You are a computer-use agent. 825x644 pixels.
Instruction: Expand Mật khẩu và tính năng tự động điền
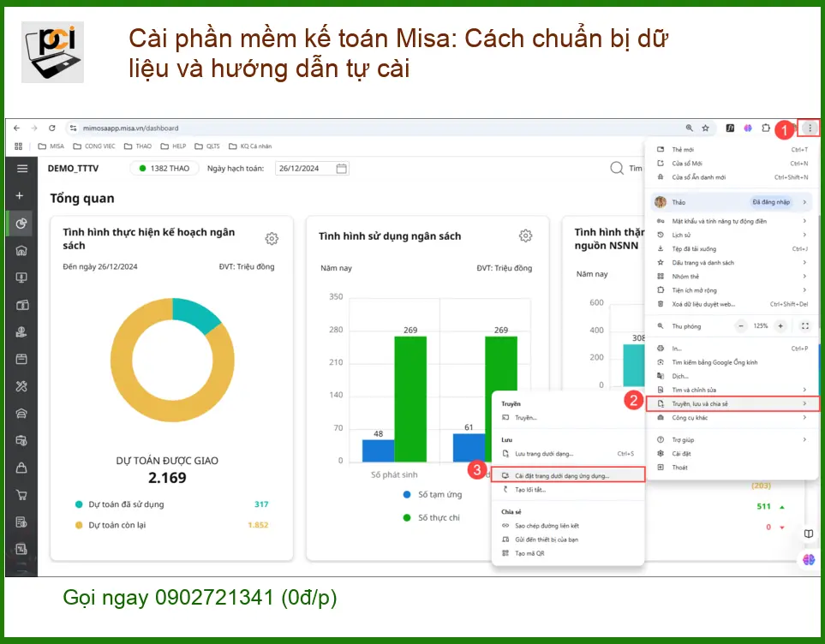click(804, 221)
